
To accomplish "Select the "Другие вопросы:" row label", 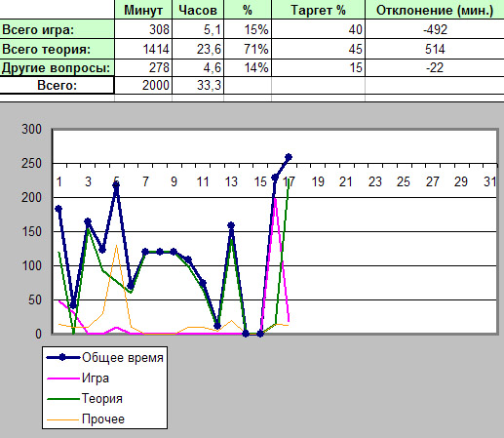I will click(x=58, y=67).
